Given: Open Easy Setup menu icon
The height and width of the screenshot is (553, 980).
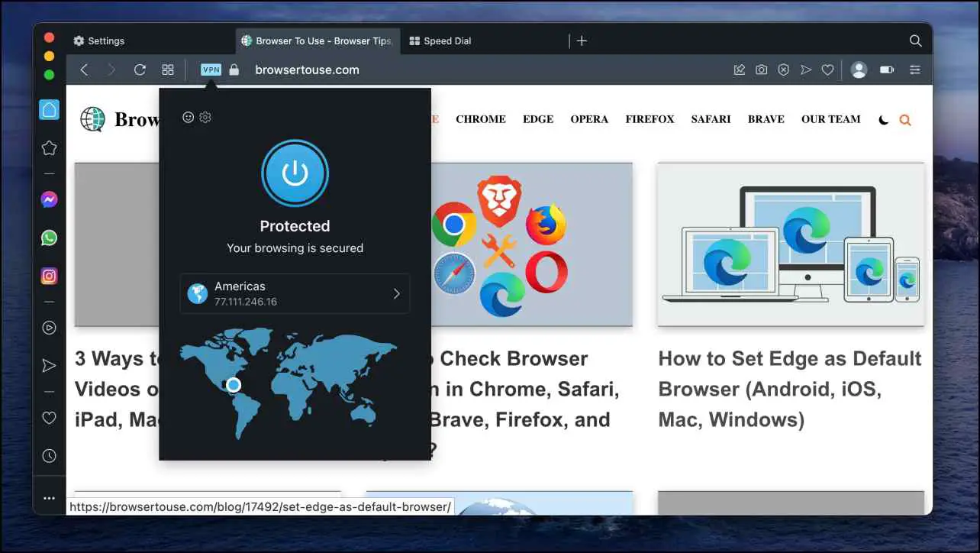Looking at the screenshot, I should [914, 70].
